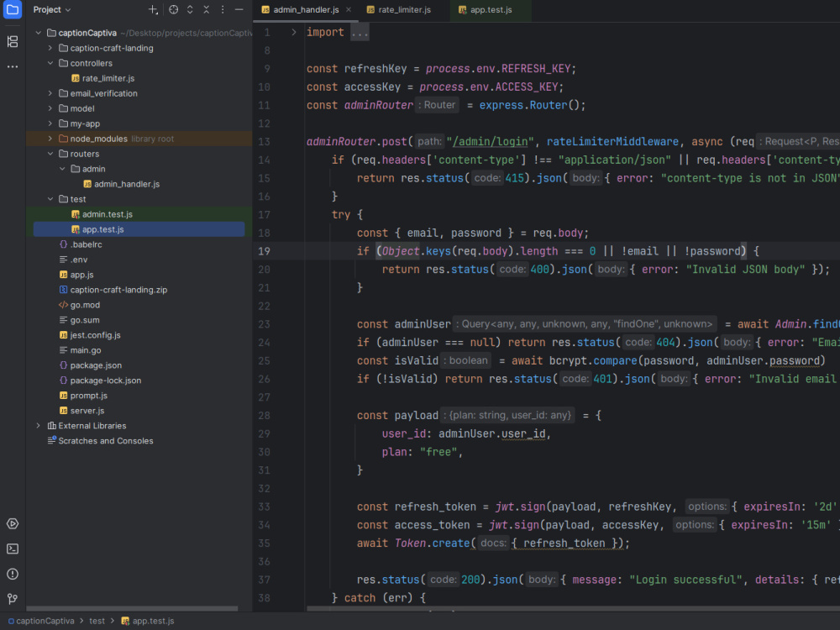Click test breadcrumb in navigation bar

click(x=97, y=621)
